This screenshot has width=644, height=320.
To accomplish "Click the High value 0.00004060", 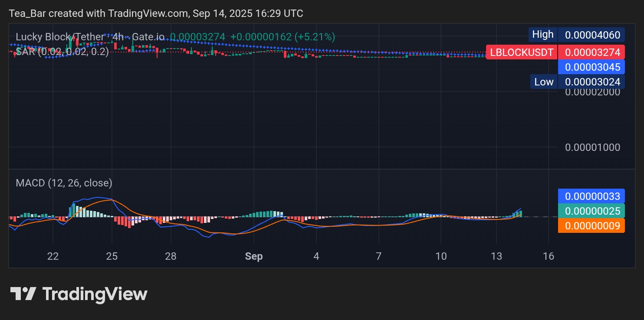I will pos(591,35).
